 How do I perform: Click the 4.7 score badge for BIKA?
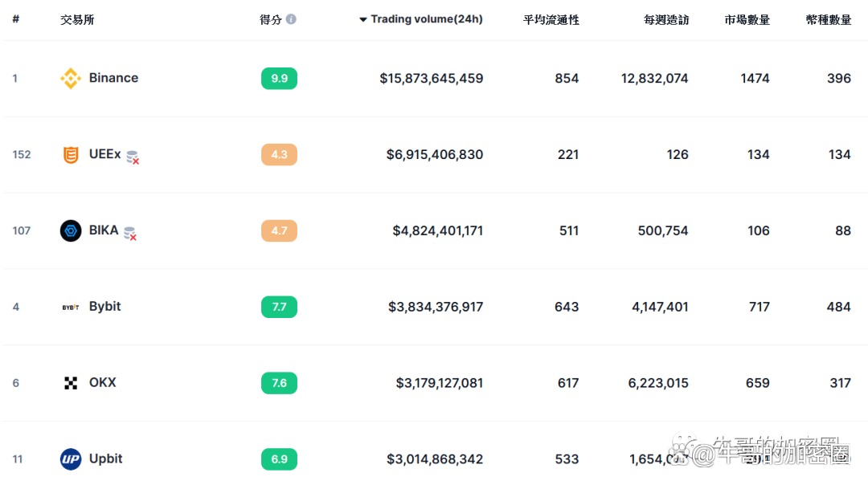tap(279, 230)
